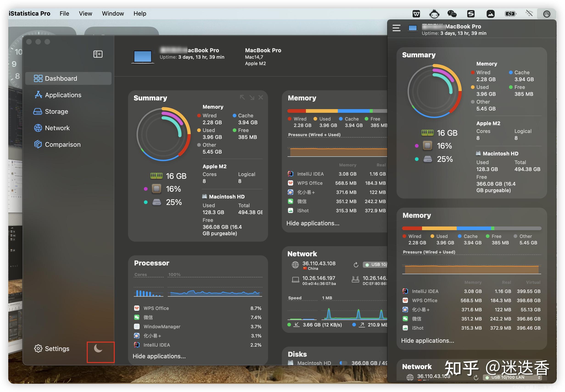Open the USB 10/100 LAN interface selector
The height and width of the screenshot is (392, 565).
tap(512, 377)
